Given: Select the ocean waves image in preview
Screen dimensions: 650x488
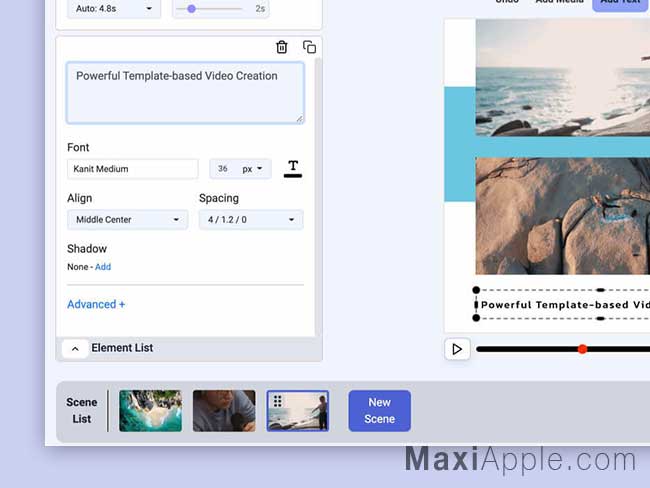Looking at the screenshot, I should coord(563,78).
